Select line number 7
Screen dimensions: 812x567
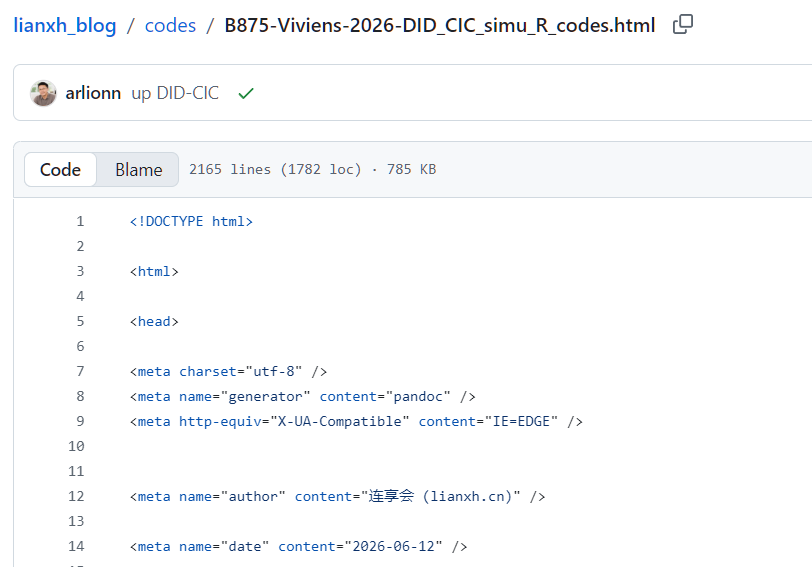[80, 371]
